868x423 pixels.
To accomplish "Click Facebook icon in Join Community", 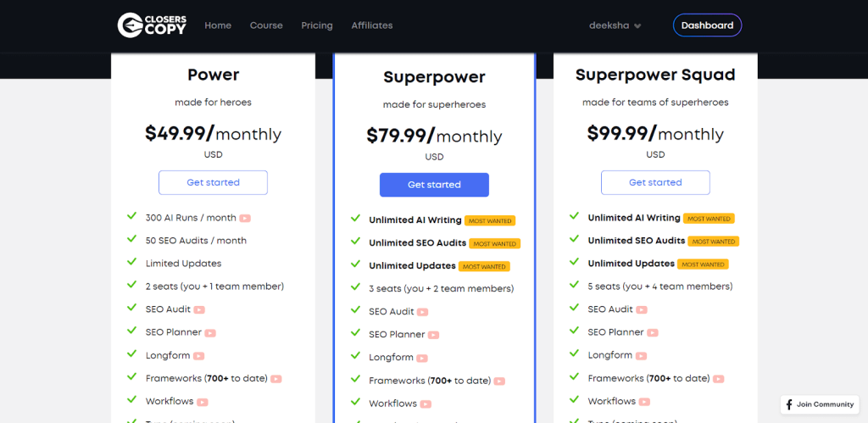I will pyautogui.click(x=789, y=404).
